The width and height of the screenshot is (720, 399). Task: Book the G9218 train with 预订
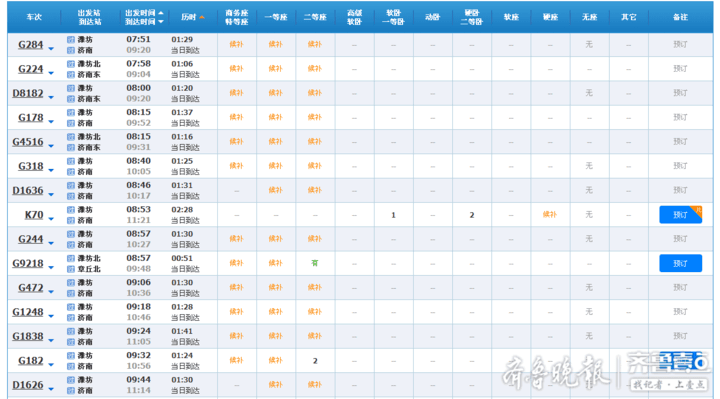coord(681,264)
